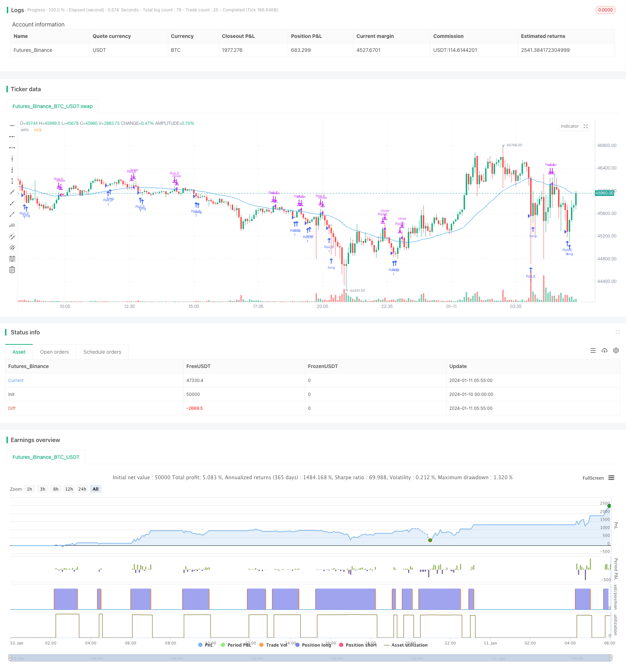Open Status info list menu icon
This screenshot has width=626, height=672.
593,350
